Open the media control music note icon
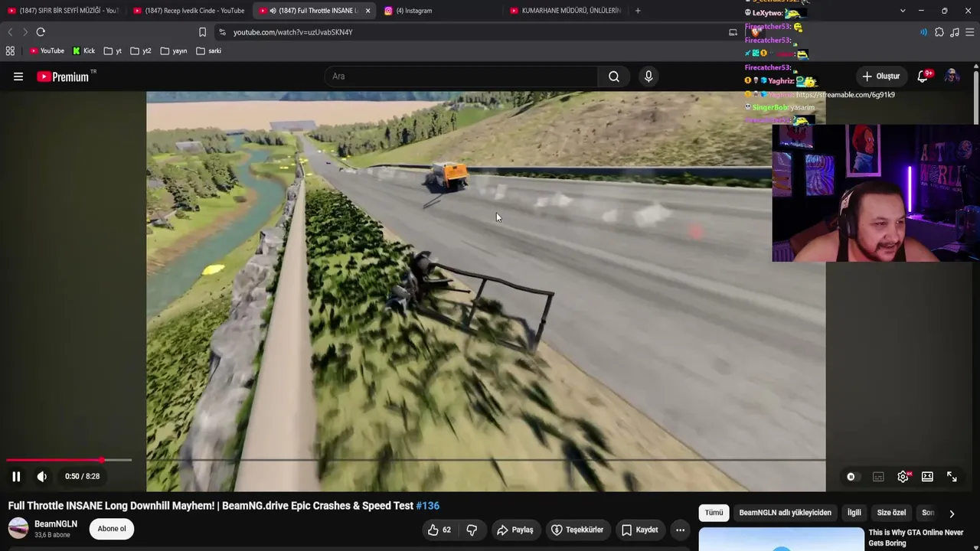The image size is (980, 551). pos(955,32)
